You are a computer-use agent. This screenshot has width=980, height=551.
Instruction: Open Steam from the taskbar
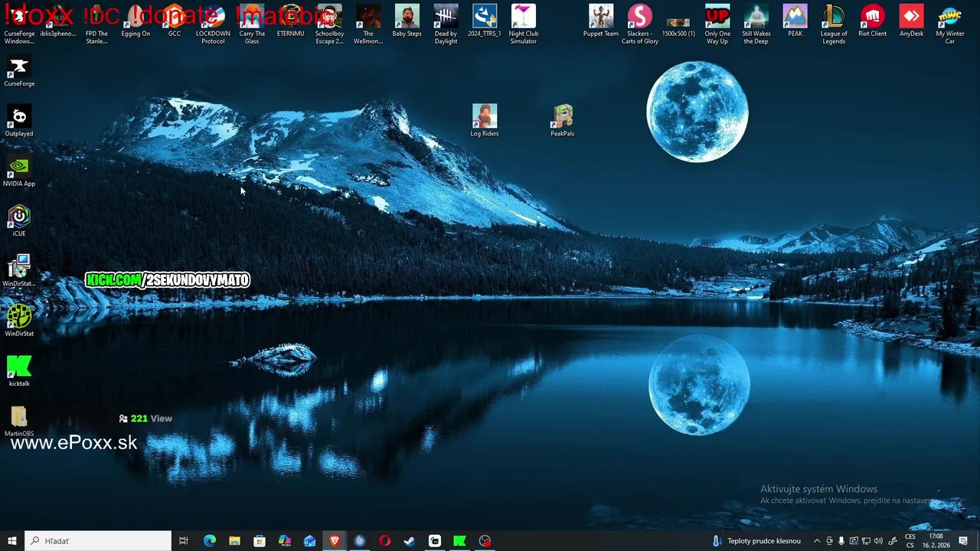click(x=410, y=541)
